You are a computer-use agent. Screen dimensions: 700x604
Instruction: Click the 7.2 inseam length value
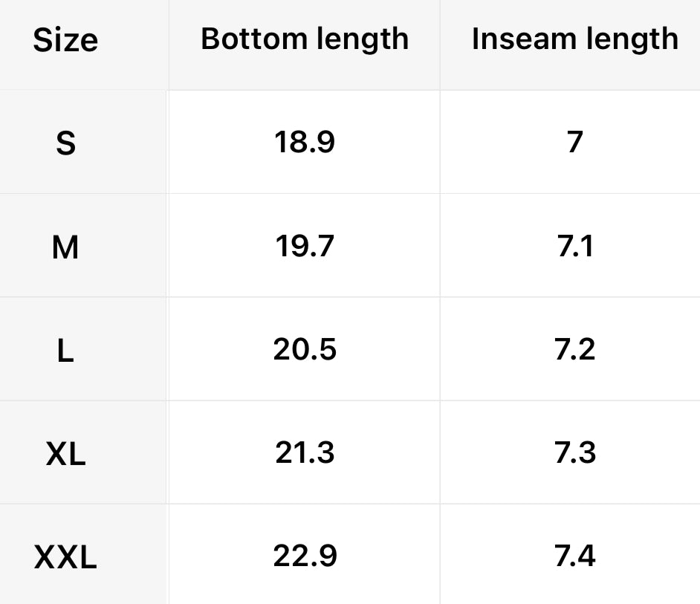click(574, 348)
